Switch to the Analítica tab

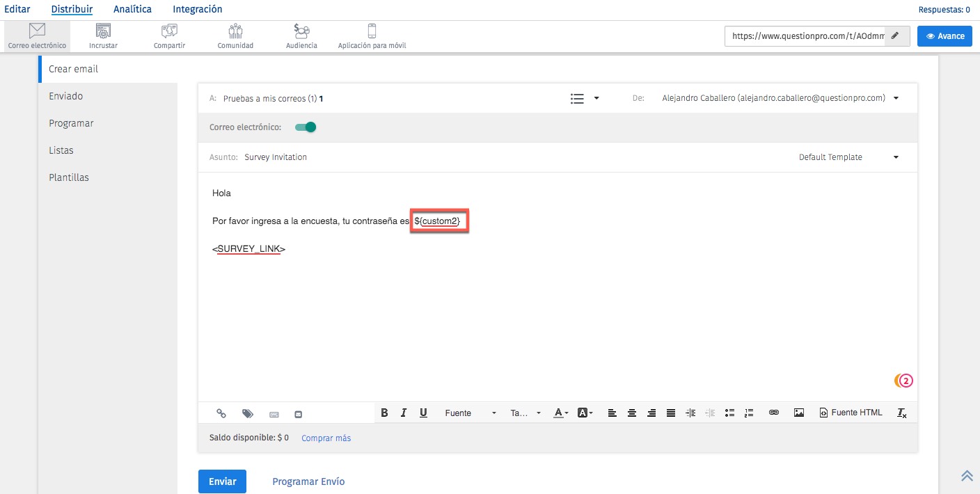click(132, 10)
